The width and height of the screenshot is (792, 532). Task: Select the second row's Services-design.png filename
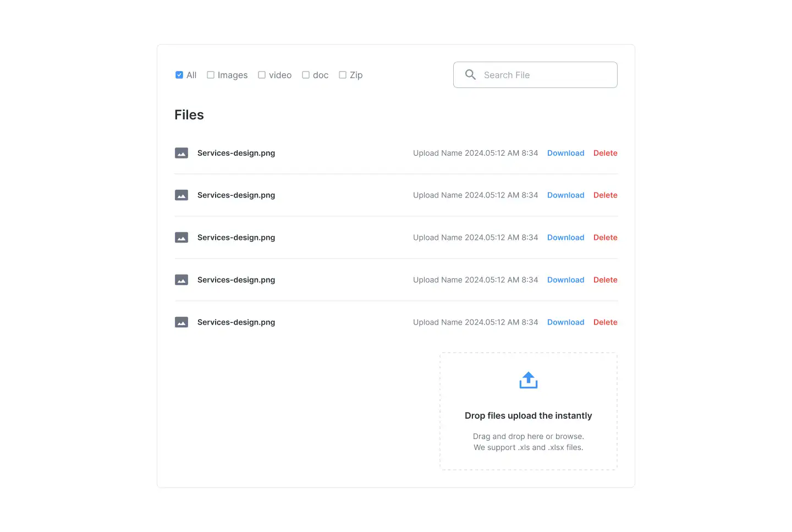(237, 195)
